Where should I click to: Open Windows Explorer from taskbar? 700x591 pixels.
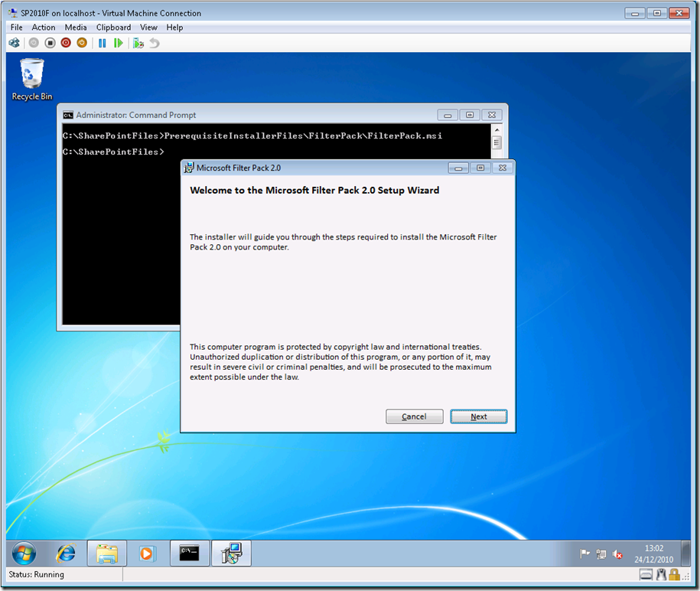(106, 553)
